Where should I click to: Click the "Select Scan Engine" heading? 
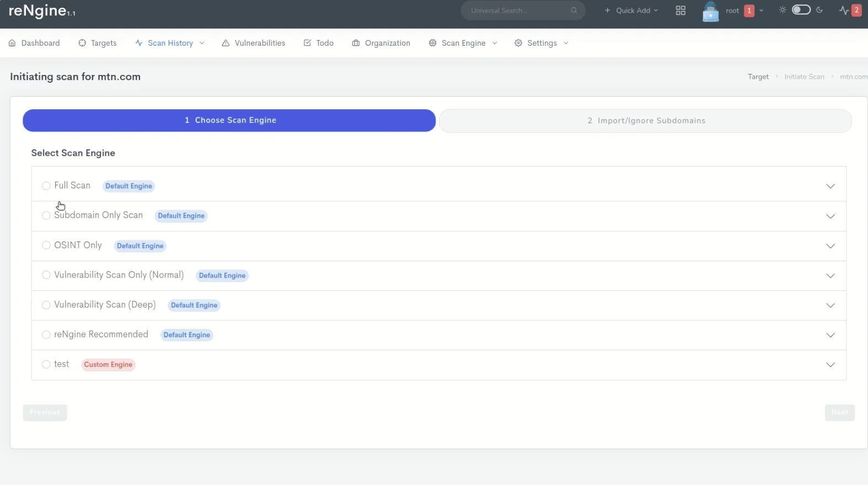coord(73,153)
